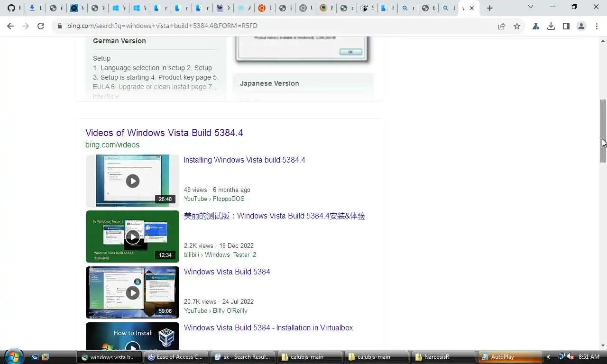Open the How to Install Virtualbox thumbnail
607x364 pixels.
[132, 336]
